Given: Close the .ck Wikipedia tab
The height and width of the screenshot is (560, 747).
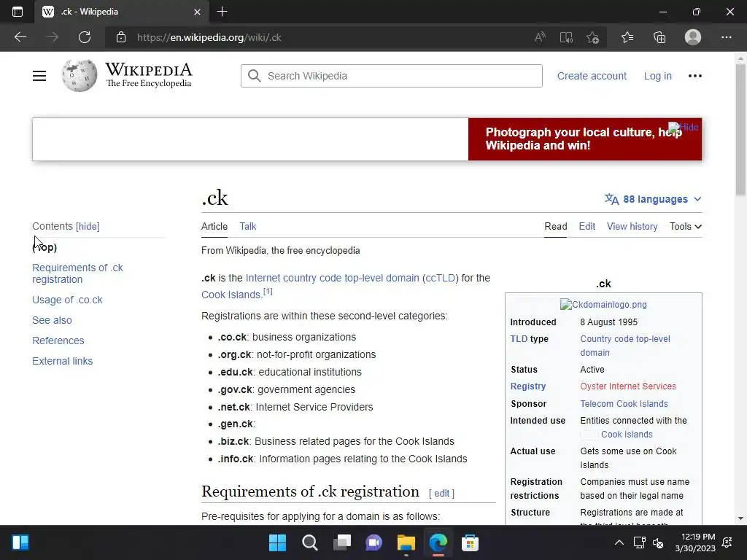Looking at the screenshot, I should (197, 12).
